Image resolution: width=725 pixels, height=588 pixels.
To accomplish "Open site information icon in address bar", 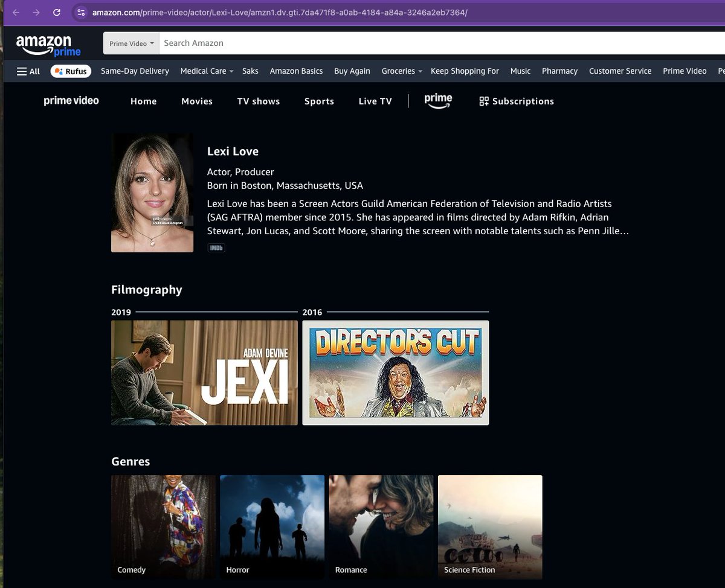I will coord(82,12).
